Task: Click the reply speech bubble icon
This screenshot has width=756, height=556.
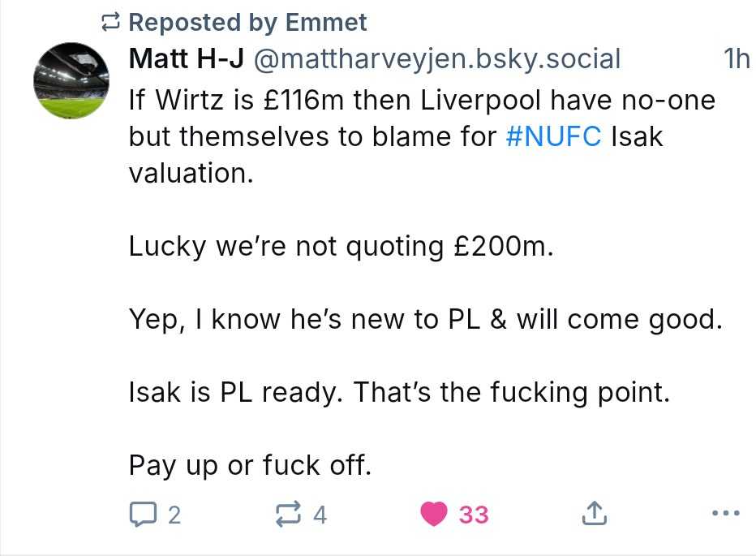Action: coord(143,514)
